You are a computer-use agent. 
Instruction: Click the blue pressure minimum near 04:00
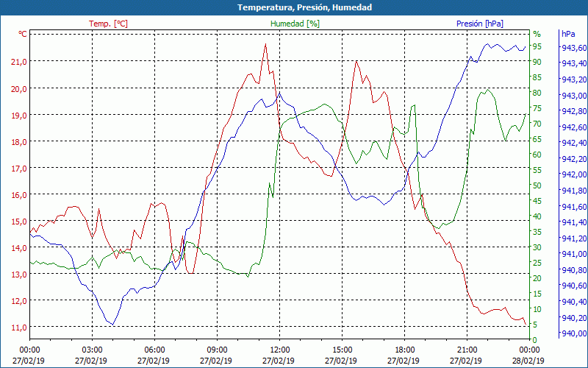click(x=113, y=325)
